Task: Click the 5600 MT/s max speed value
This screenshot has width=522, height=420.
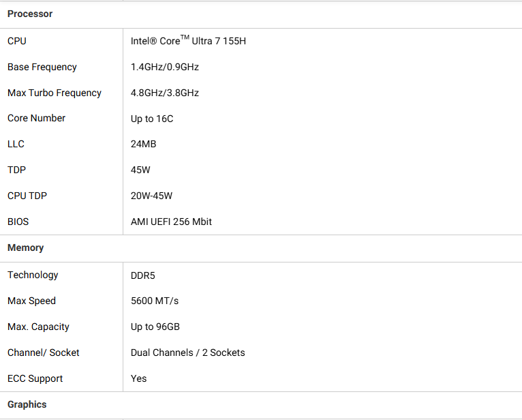Action: (155, 301)
